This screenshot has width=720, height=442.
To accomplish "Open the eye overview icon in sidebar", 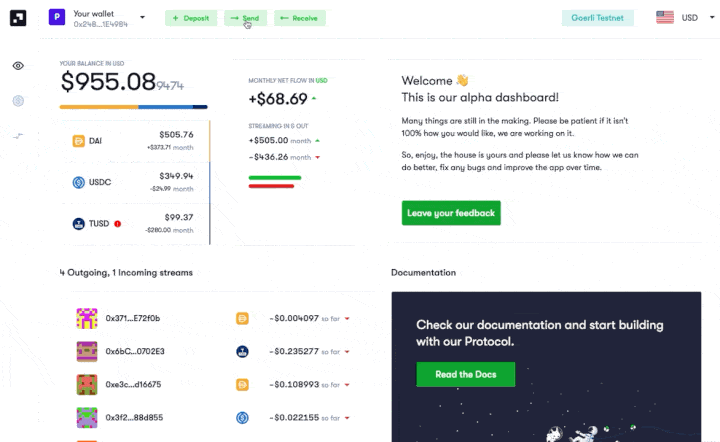I will pyautogui.click(x=18, y=66).
